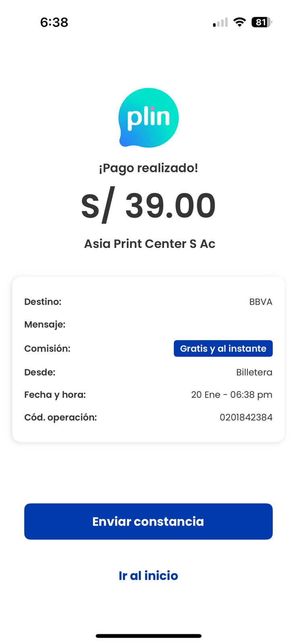This screenshot has height=644, width=297.
Task: Tap the ¡Pago realizado! heading
Action: coord(148,168)
